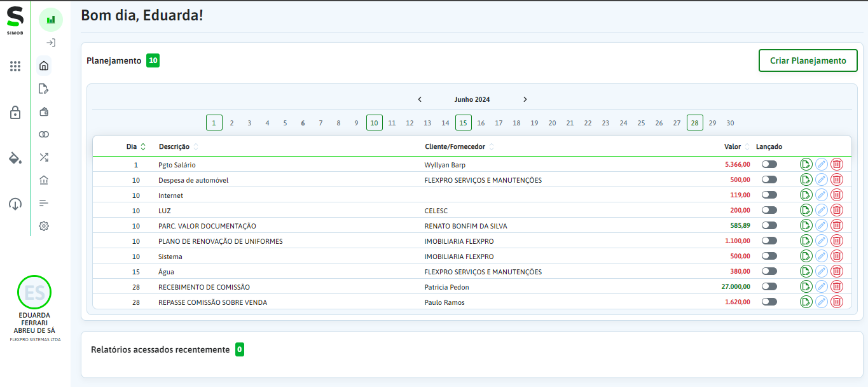Open the wallet icon in sidebar
The height and width of the screenshot is (387, 868).
pyautogui.click(x=44, y=111)
